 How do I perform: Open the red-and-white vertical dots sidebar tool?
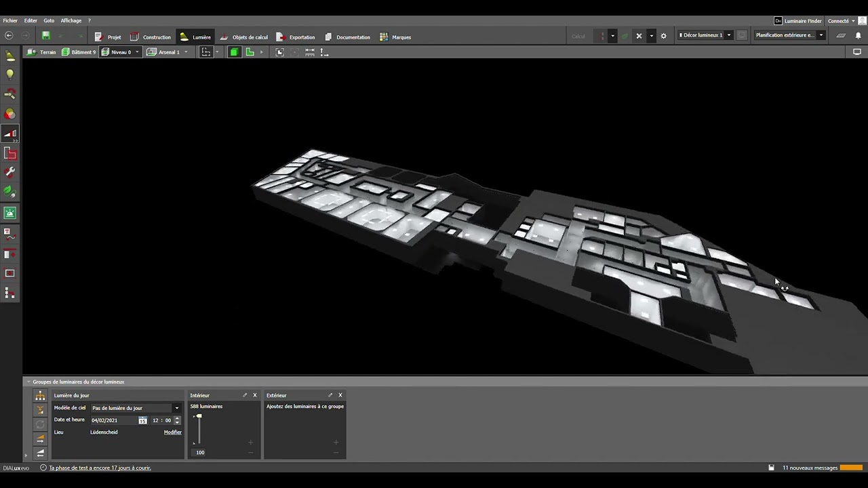10,293
